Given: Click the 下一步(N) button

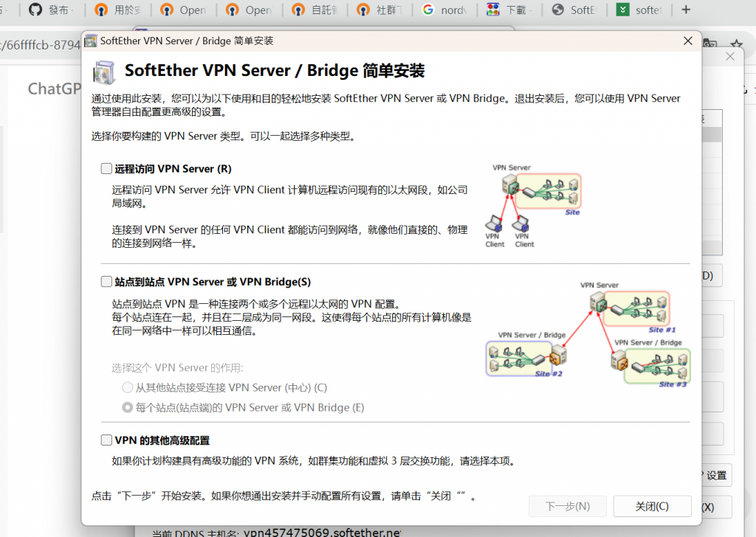Looking at the screenshot, I should (x=568, y=506).
